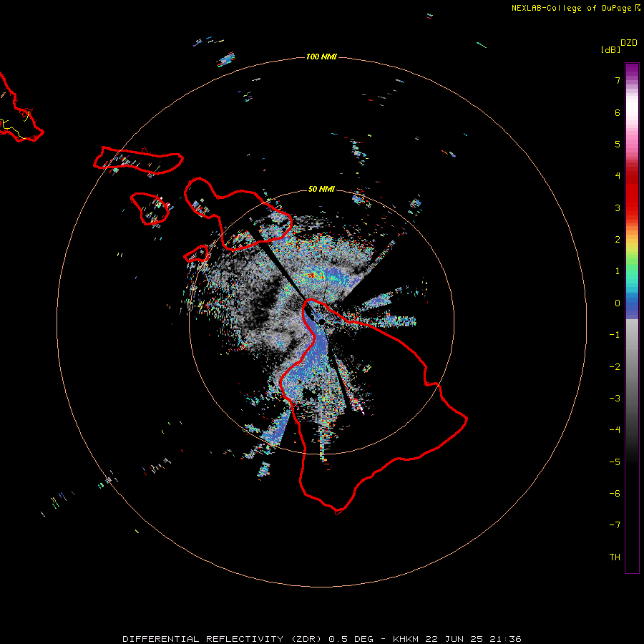Click the TH threshold label

click(x=615, y=557)
